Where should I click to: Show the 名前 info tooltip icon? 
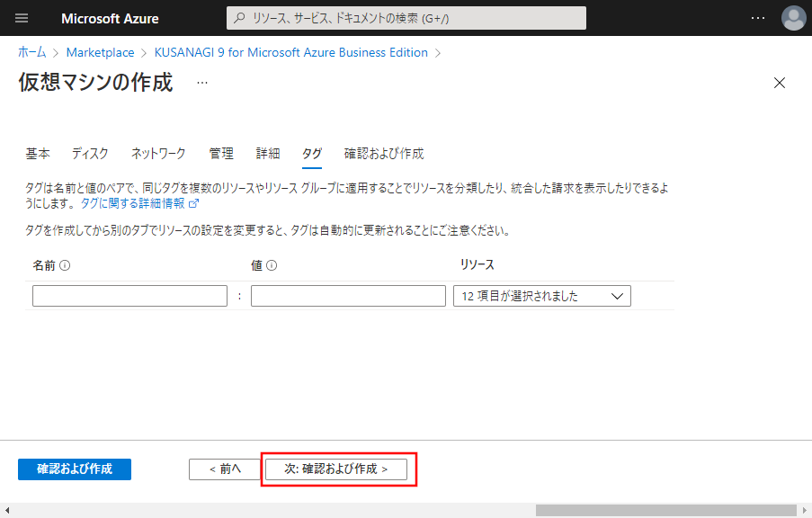pos(65,265)
